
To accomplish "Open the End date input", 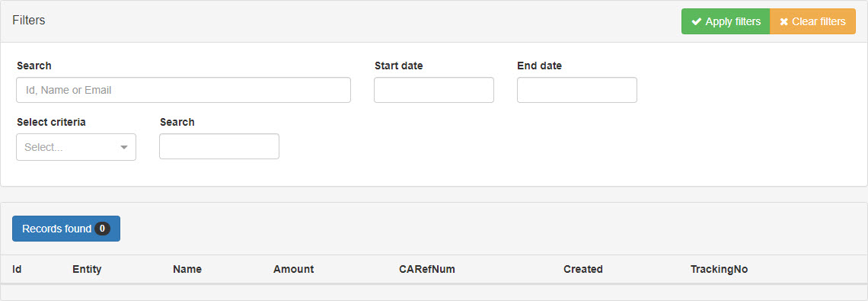I will (577, 90).
